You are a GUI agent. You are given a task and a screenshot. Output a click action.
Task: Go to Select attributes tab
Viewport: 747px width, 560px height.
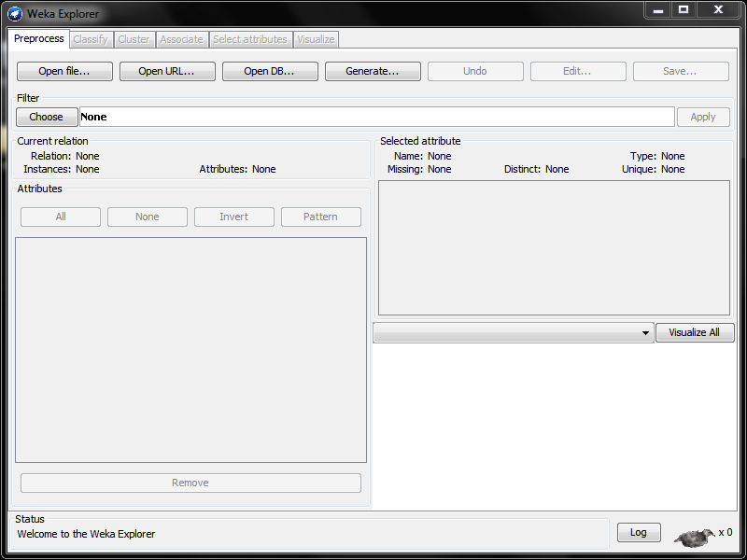tap(250, 39)
